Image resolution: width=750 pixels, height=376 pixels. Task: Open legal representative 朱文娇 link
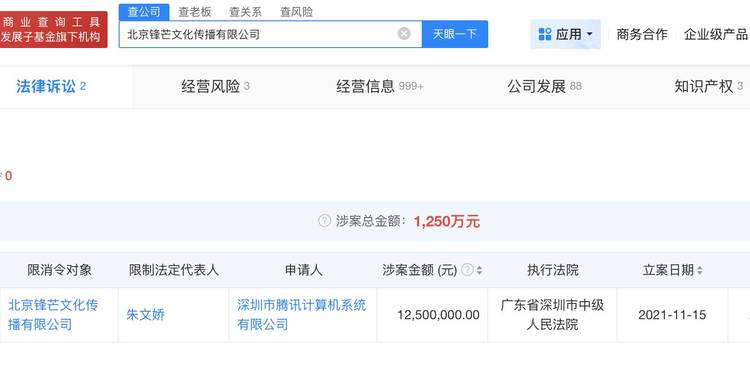coord(145,314)
